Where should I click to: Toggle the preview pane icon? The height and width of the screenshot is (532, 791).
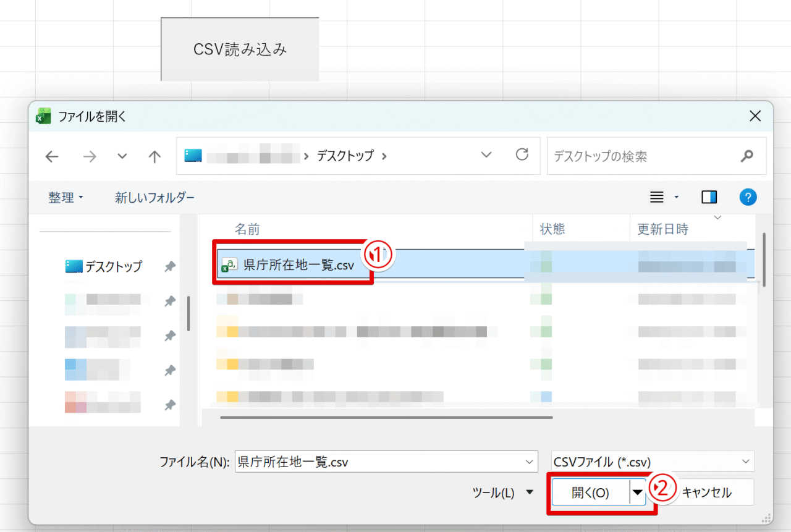click(709, 196)
